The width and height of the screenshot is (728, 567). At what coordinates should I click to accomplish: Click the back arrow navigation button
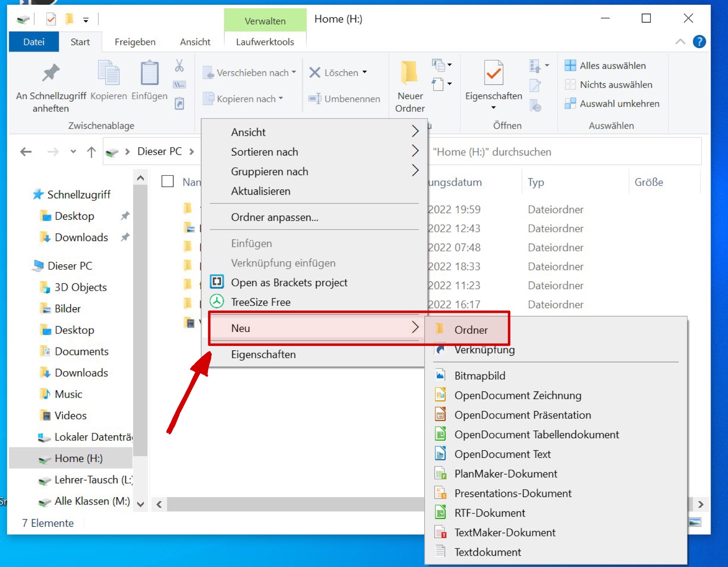click(26, 152)
